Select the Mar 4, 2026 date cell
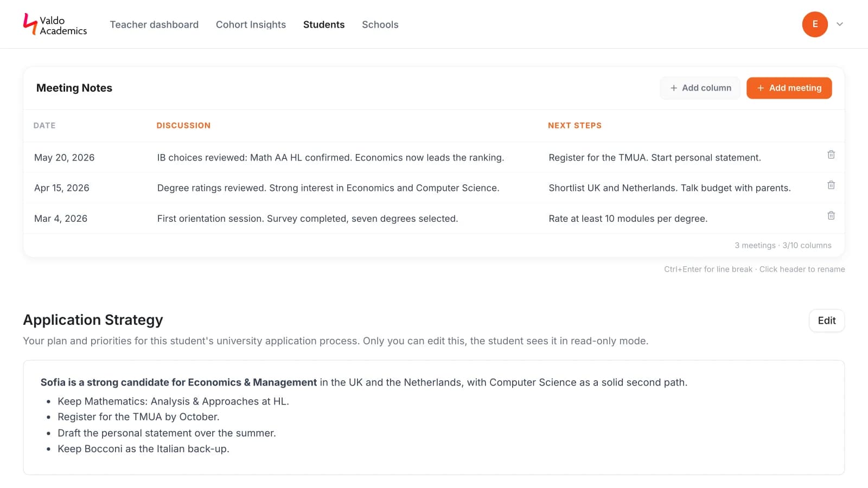Viewport: 868px width, 488px height. click(x=60, y=219)
